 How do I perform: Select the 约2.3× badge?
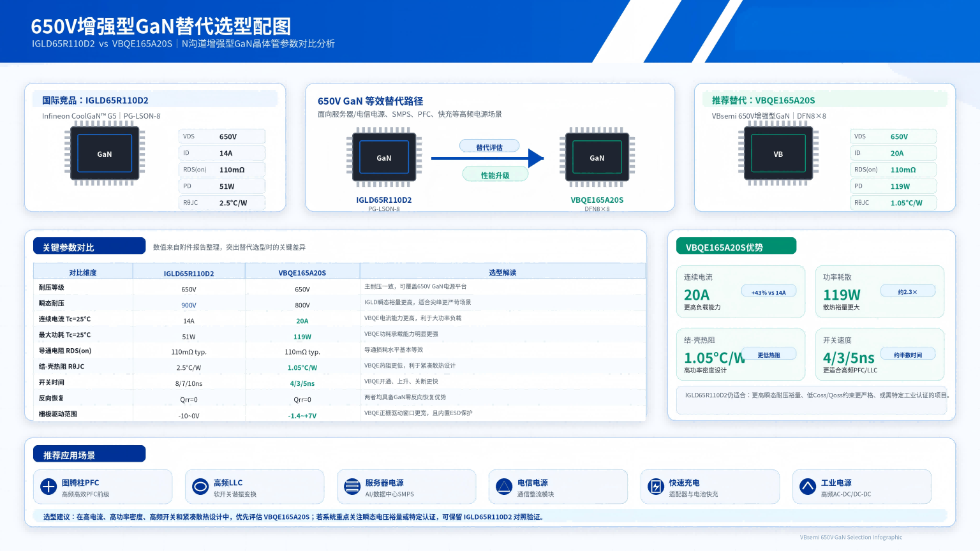pos(907,291)
